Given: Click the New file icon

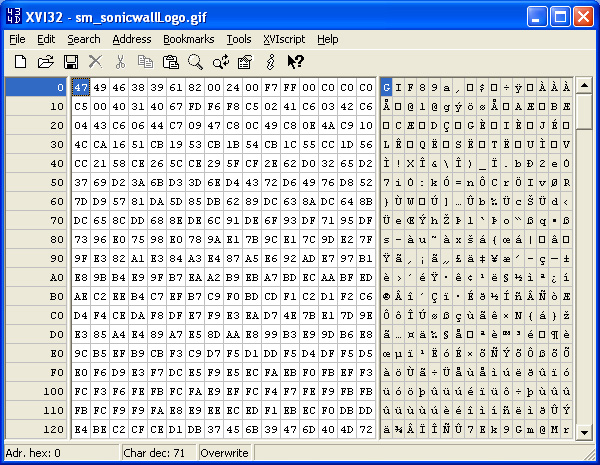Looking at the screenshot, I should [20, 62].
